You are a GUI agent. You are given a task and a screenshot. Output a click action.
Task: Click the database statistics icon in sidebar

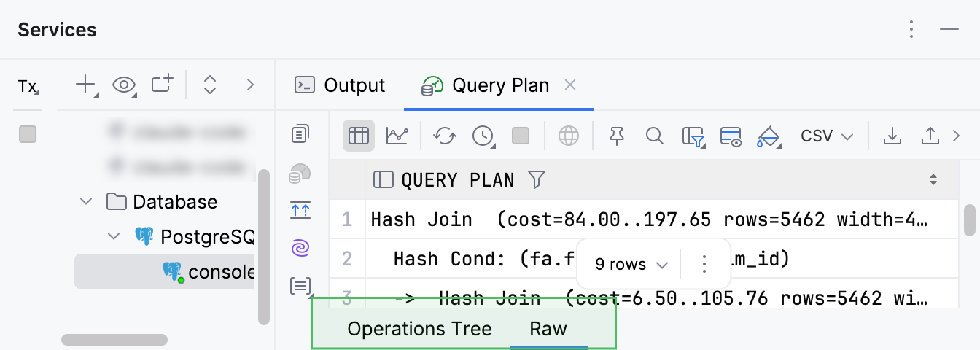[300, 174]
